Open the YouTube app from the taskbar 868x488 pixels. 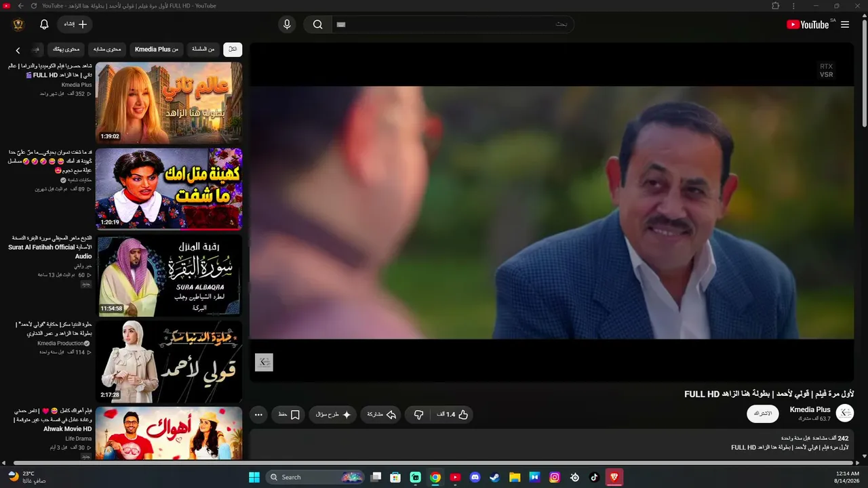(455, 477)
